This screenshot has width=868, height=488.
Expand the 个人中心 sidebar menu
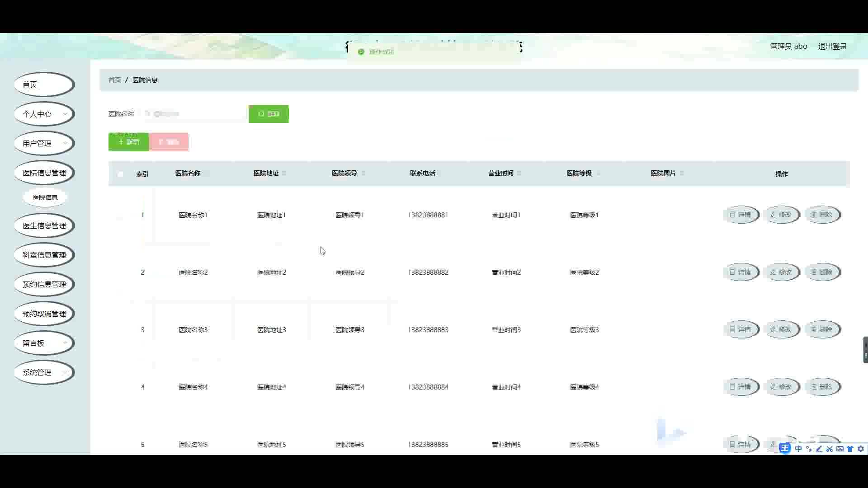click(x=44, y=114)
